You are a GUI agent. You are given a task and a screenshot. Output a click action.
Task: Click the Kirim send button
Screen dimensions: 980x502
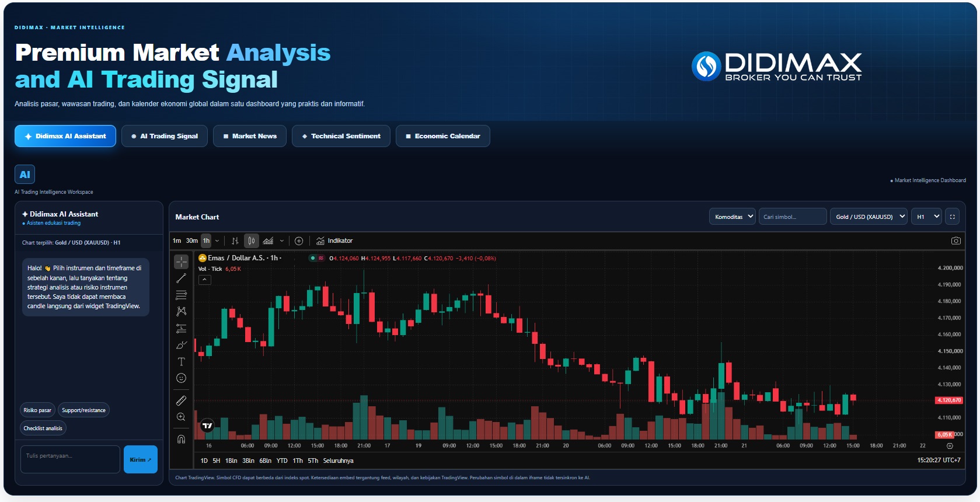coord(141,459)
